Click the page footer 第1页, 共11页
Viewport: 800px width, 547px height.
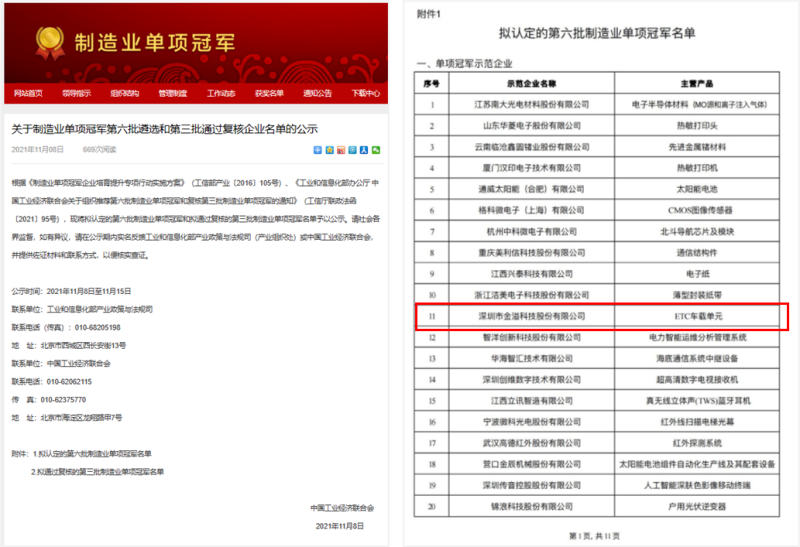(594, 536)
